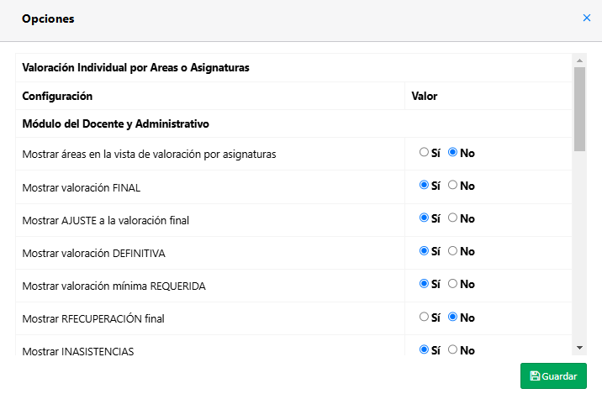This screenshot has width=602, height=399.
Task: Enable Sí for Mostrar RFECUPERACIÓN final
Action: click(424, 317)
